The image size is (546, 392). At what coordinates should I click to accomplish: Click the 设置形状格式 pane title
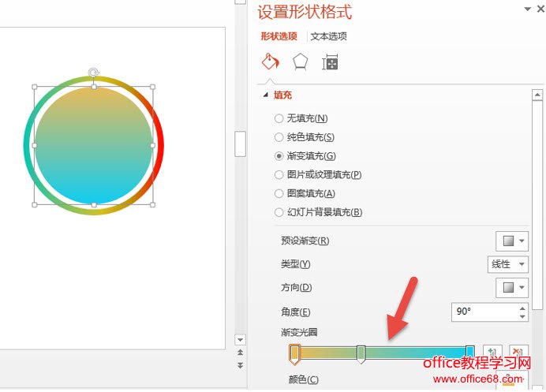(x=305, y=12)
